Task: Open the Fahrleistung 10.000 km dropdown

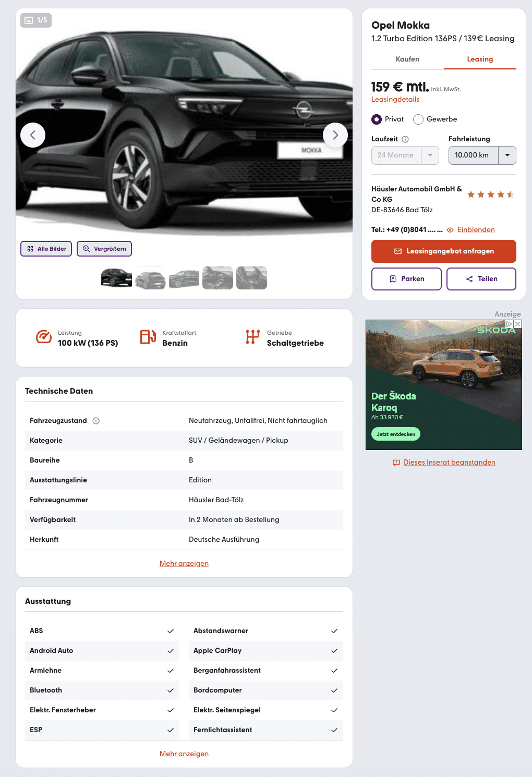Action: [x=482, y=155]
